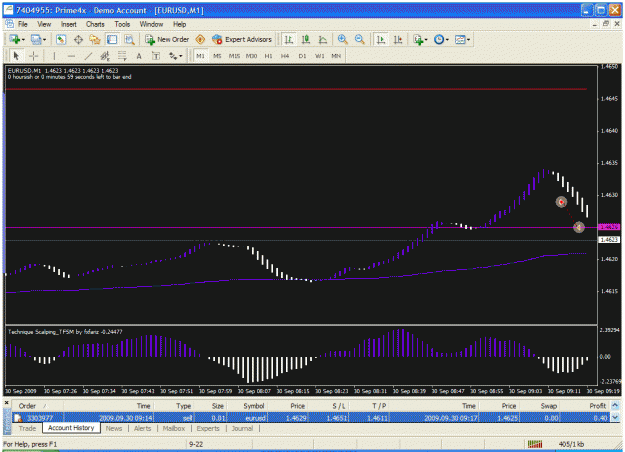625x452 pixels.
Task: Toggle the Auto Scroll chart icon
Action: click(381, 39)
